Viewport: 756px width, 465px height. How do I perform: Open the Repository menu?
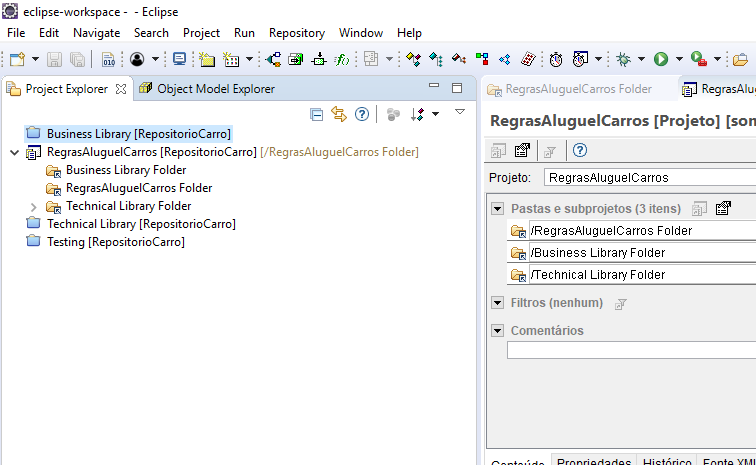click(297, 33)
